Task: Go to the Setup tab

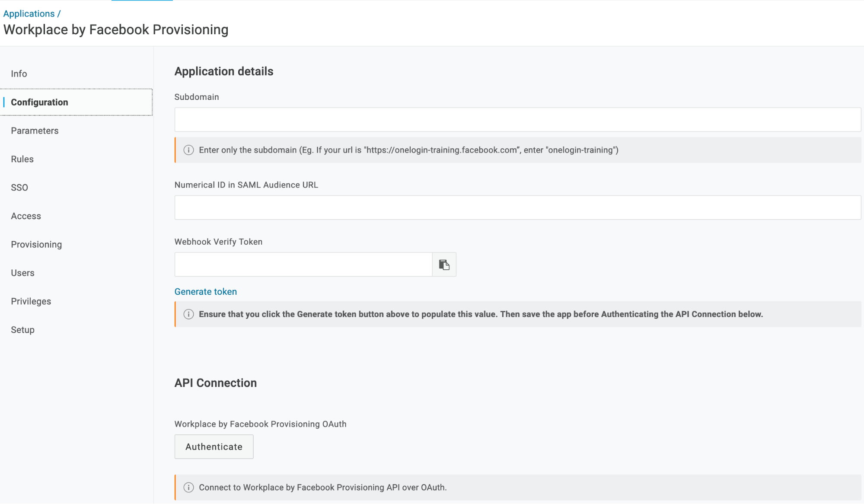Action: [22, 330]
